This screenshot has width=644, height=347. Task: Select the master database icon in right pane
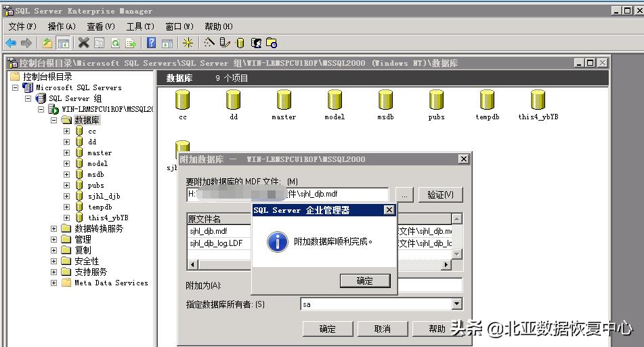284,100
